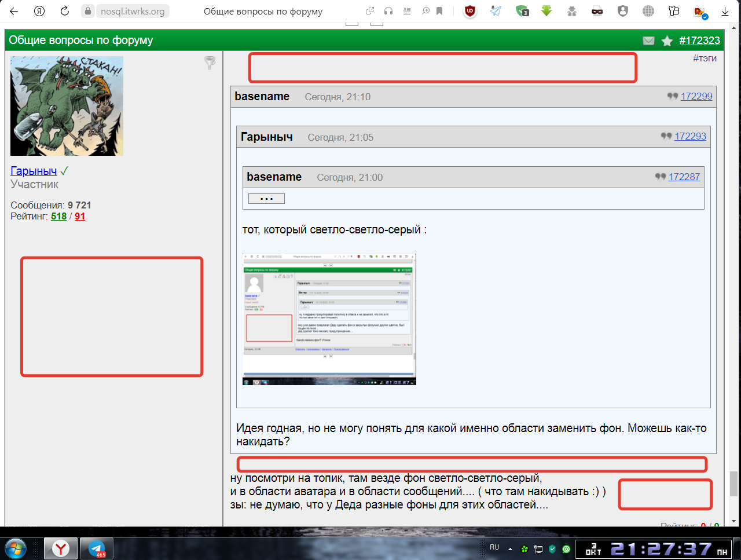Viewport: 741px width, 560px height.
Task: Click the Yandex home icon in the toolbar
Action: coord(39,11)
